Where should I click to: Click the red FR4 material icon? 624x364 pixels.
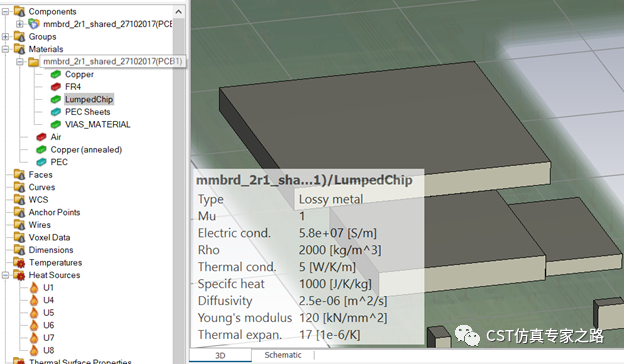point(56,87)
